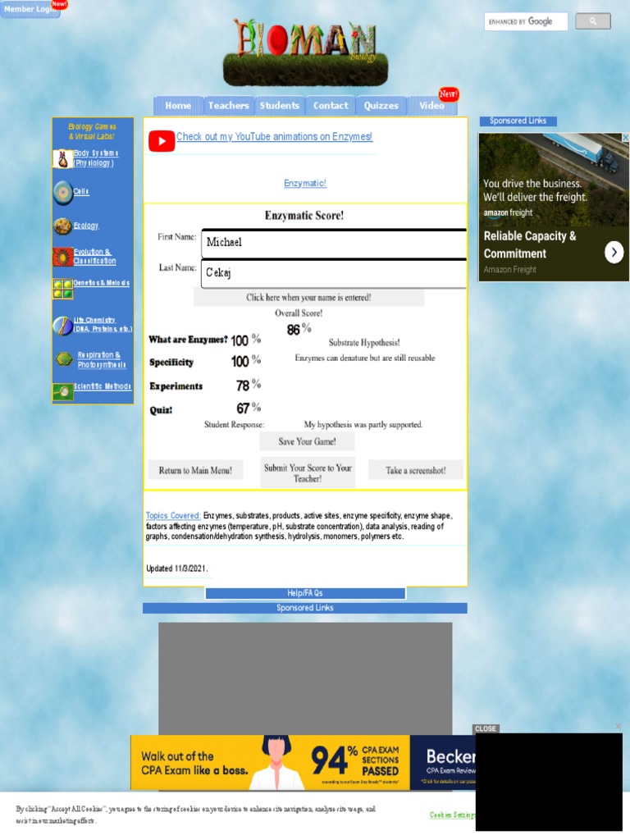Screen dimensions: 630x840
Task: Click the Genetics & Meiosis squares icon
Action: (x=62, y=289)
